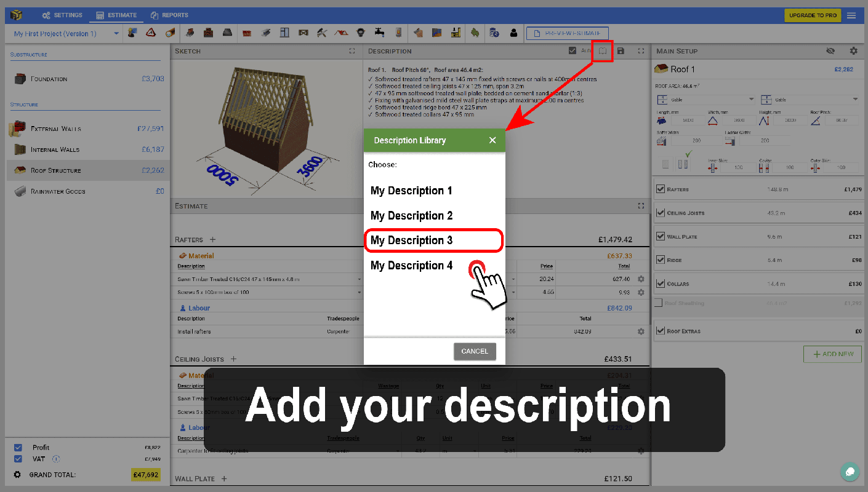Close the Description Library dialog
The height and width of the screenshot is (492, 868).
coord(492,140)
